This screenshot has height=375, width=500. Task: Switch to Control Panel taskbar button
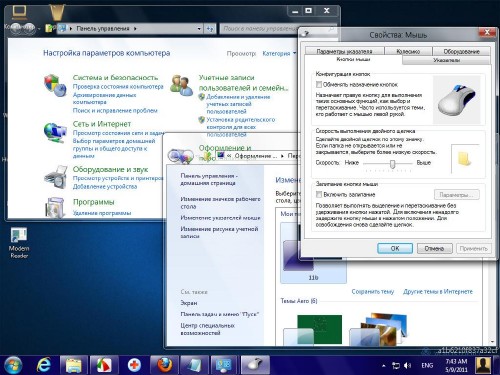pyautogui.click(x=224, y=365)
